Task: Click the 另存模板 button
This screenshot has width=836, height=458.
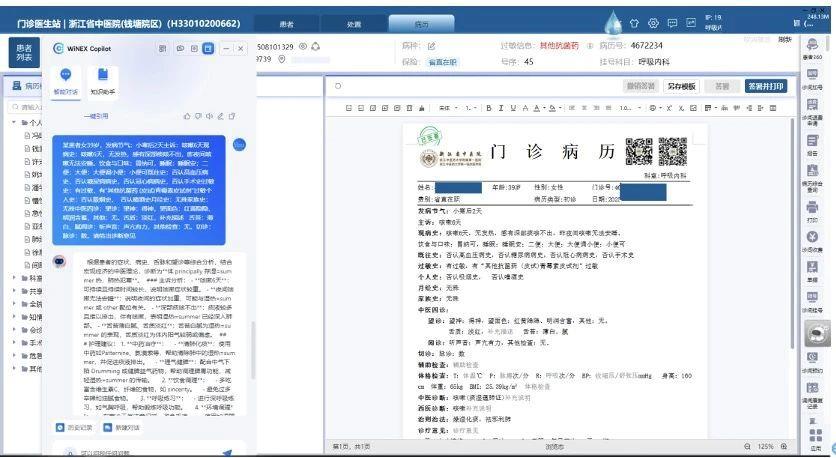Action: 681,86
